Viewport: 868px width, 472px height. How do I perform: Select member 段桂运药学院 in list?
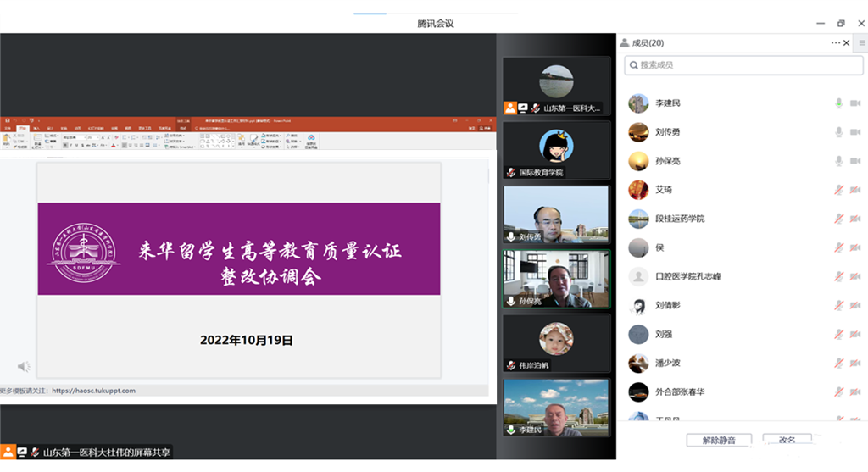[x=743, y=219]
